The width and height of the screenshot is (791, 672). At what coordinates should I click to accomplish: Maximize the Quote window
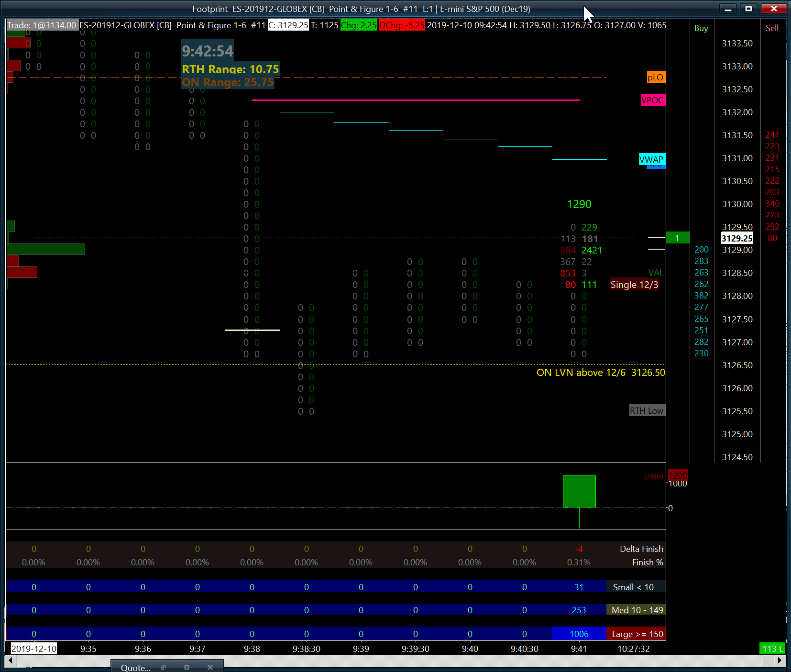[187, 667]
